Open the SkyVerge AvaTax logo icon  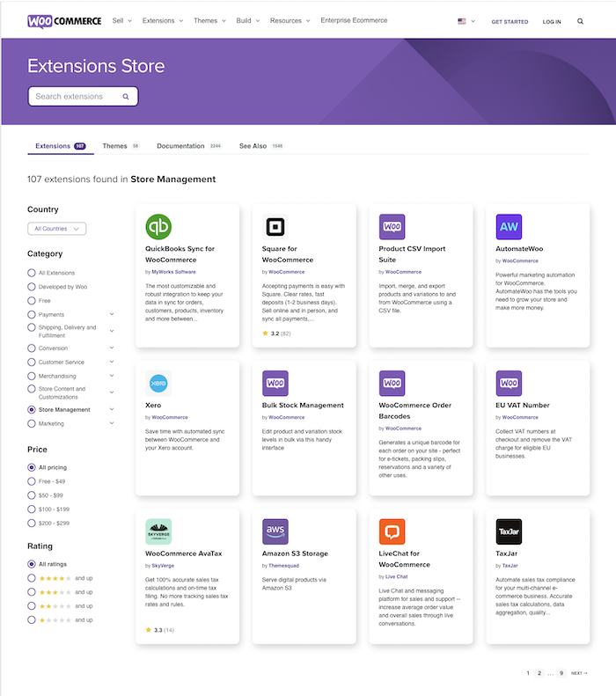(x=158, y=531)
